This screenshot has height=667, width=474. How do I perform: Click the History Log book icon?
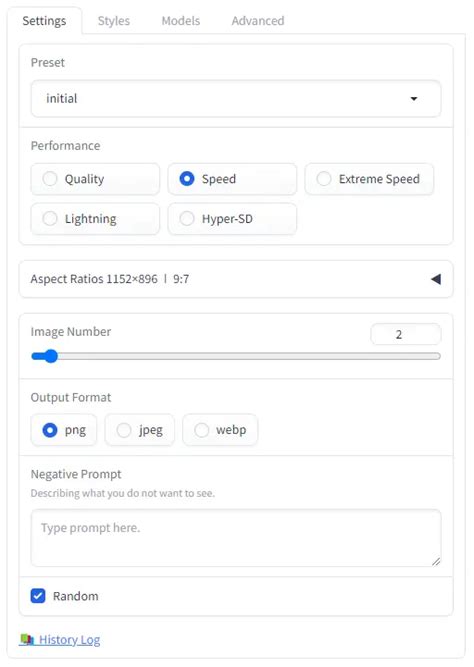[27, 639]
